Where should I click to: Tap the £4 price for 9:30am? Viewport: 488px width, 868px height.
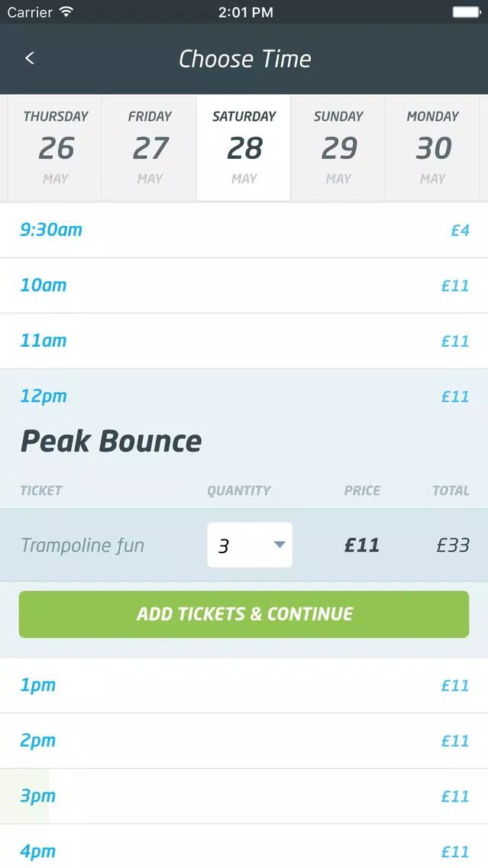click(x=460, y=230)
